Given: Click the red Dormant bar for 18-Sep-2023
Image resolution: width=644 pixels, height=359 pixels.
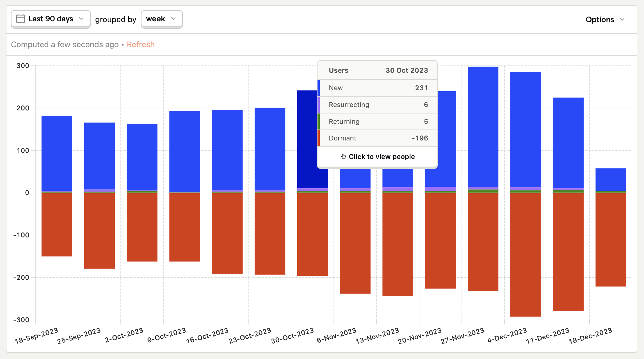Looking at the screenshot, I should pyautogui.click(x=57, y=225).
